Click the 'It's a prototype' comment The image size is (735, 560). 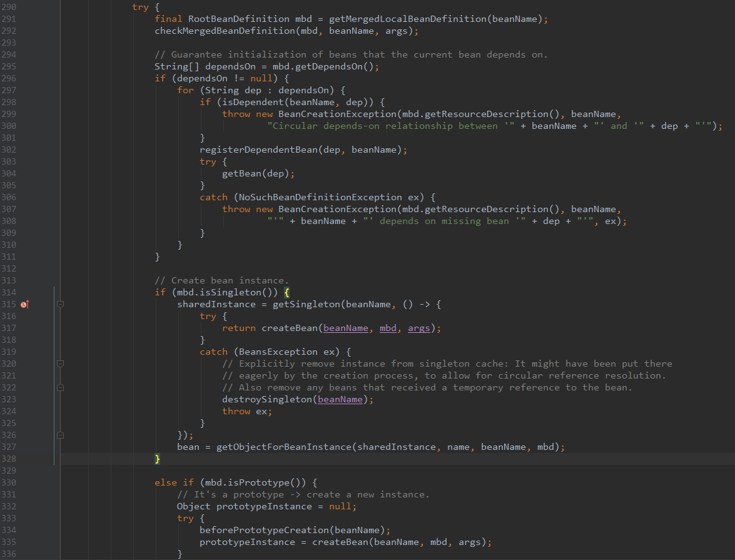[x=303, y=495]
